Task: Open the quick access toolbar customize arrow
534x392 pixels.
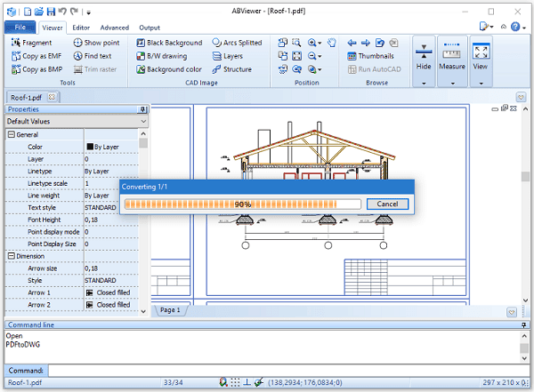Action: 88,12
